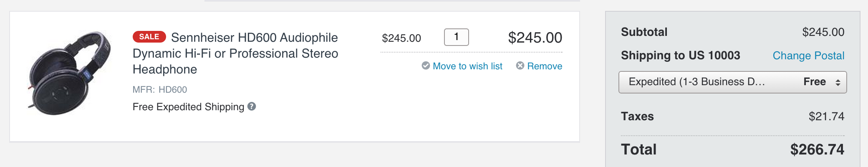Click the Free Expedited Shipping text
The image size is (868, 167).
pos(188,107)
